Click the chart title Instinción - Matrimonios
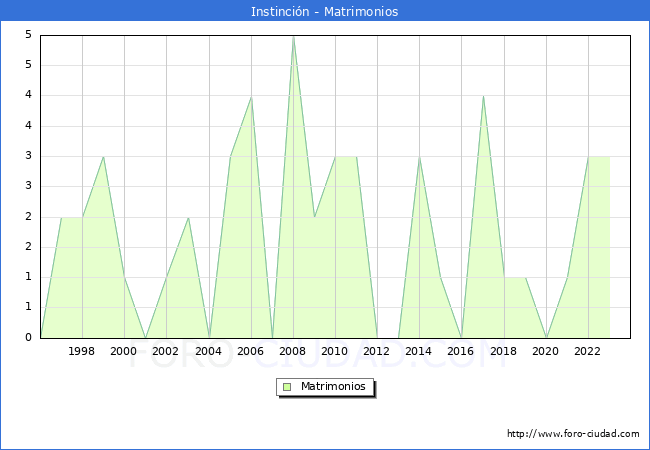 [325, 12]
